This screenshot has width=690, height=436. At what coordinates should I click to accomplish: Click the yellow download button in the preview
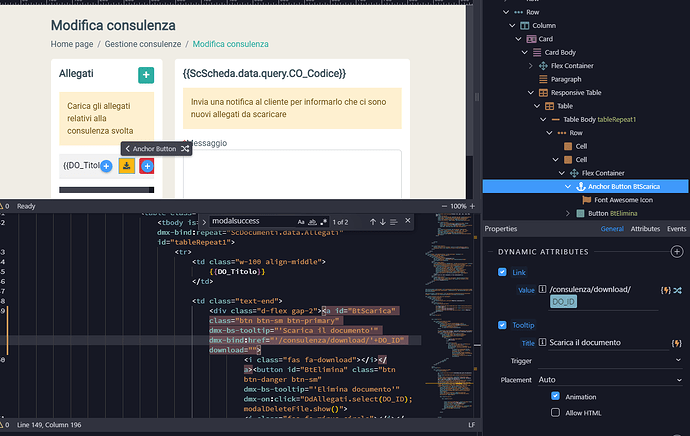(x=127, y=166)
